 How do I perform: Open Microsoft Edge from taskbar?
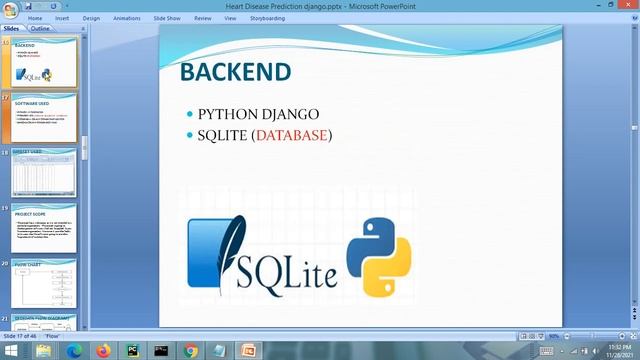point(74,351)
